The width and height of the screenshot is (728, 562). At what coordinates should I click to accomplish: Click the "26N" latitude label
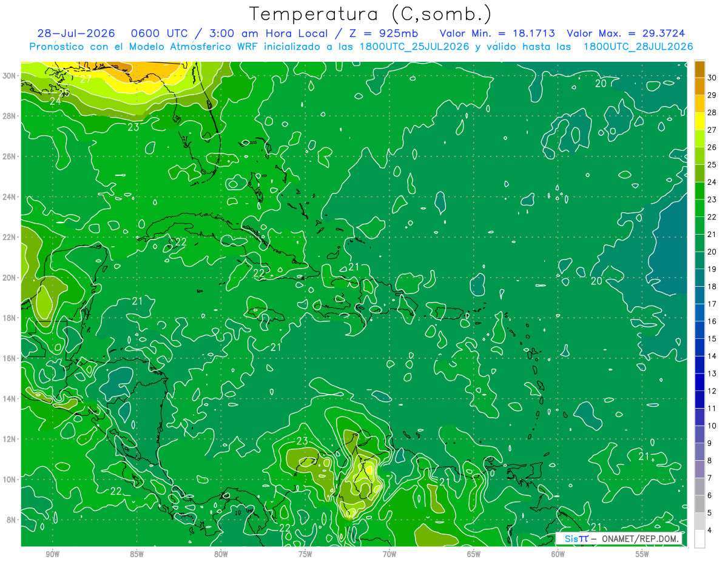(x=10, y=156)
